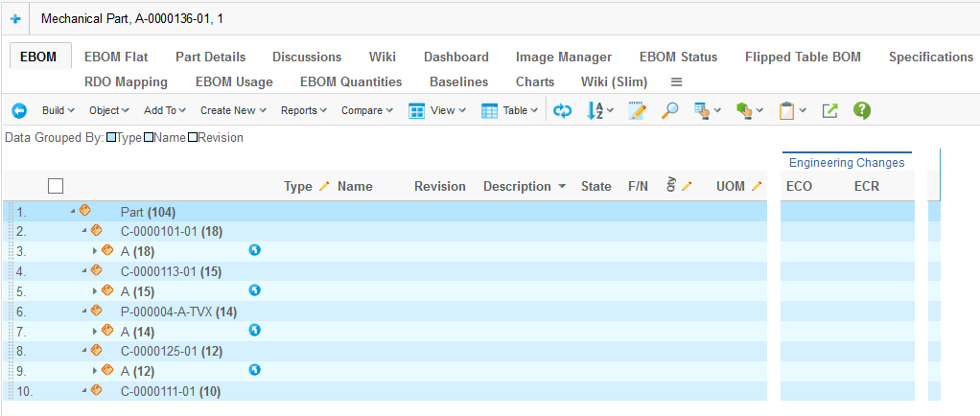Click the clipboard toolbar icon
This screenshot has width=980, height=416.
point(786,111)
